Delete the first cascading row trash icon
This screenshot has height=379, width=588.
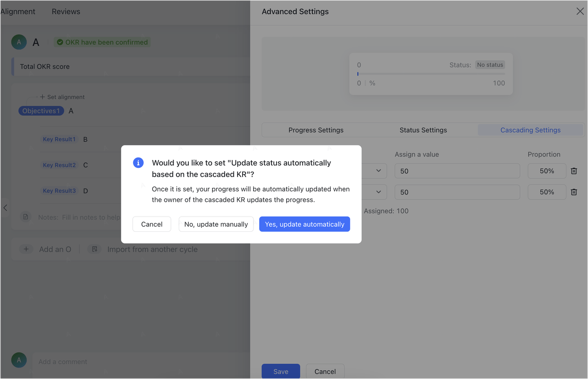tap(574, 171)
